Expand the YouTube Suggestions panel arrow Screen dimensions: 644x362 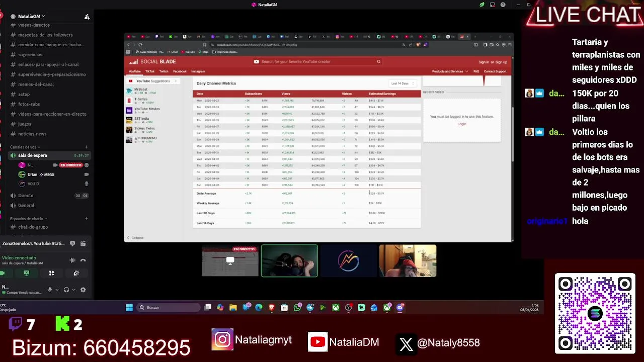point(176,81)
